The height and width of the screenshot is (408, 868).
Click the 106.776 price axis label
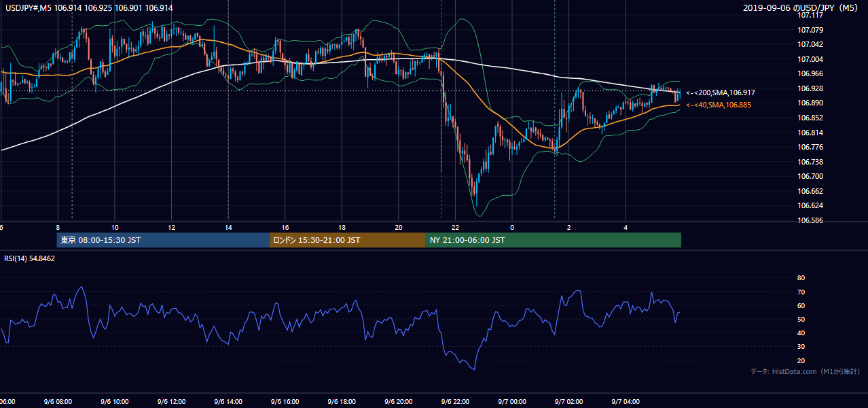point(810,147)
